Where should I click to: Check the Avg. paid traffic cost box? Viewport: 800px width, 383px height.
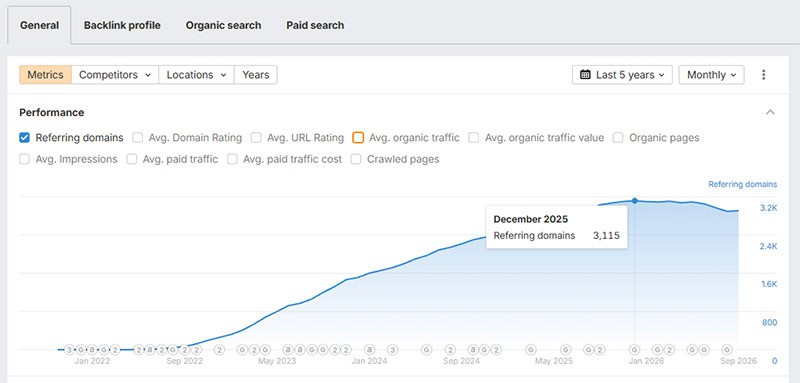pos(232,159)
